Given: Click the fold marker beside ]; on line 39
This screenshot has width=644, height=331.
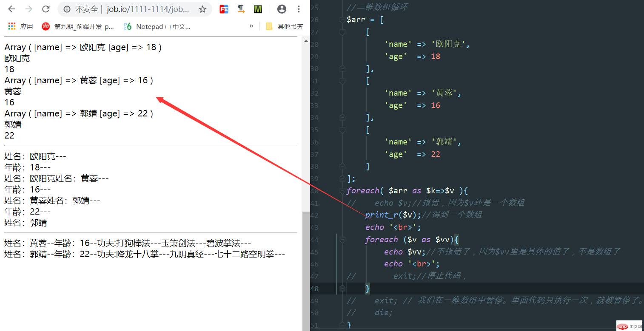Looking at the screenshot, I should (342, 178).
